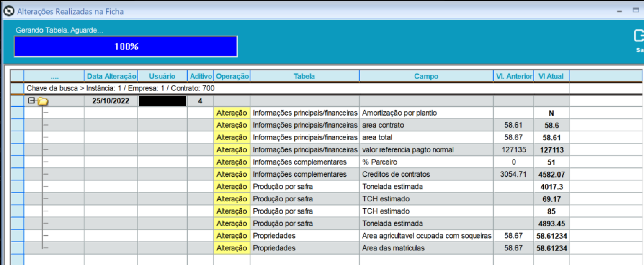The width and height of the screenshot is (644, 265).
Task: Click the application logo icon in title bar
Action: click(8, 11)
